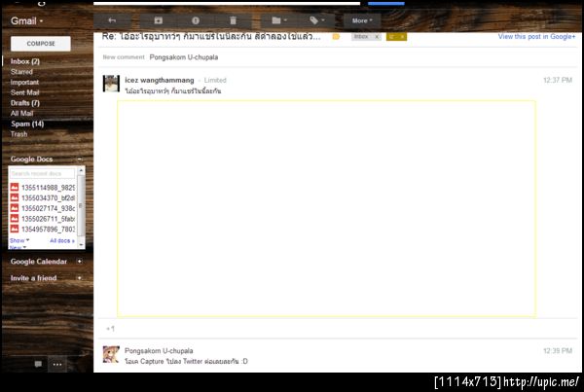Open the Show dropdown in Docs gadget
The height and width of the screenshot is (392, 584).
19,240
